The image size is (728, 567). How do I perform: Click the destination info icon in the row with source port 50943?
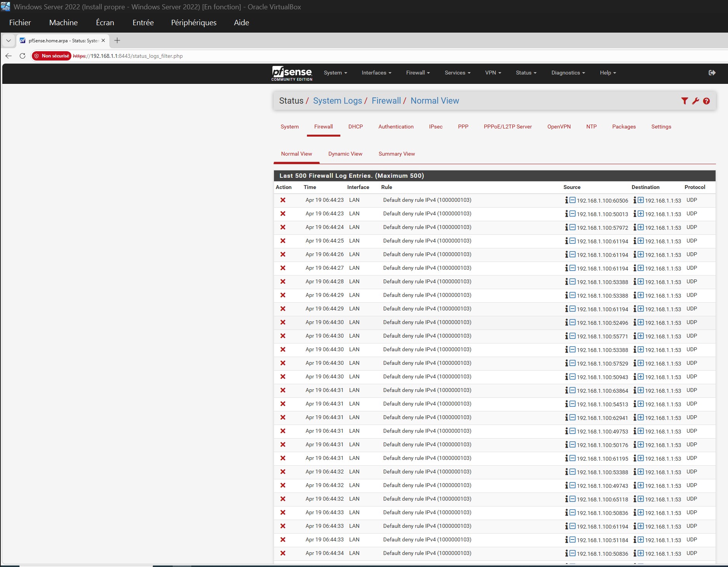(x=635, y=377)
